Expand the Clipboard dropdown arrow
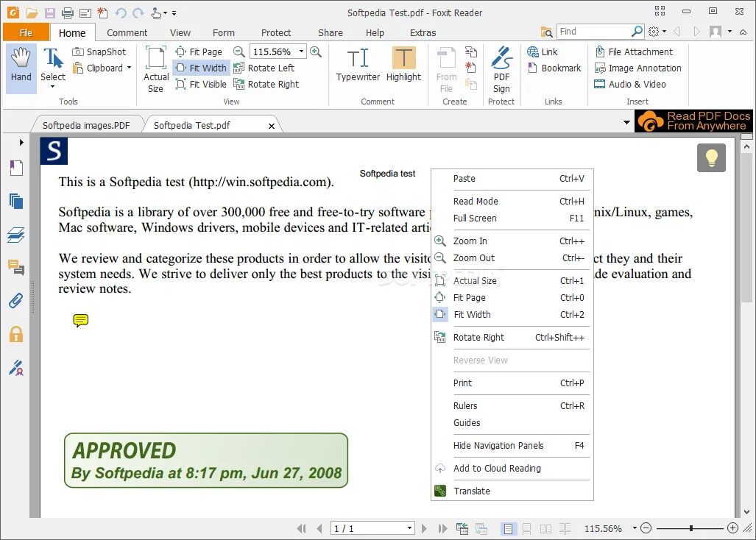The height and width of the screenshot is (540, 756). pos(130,68)
